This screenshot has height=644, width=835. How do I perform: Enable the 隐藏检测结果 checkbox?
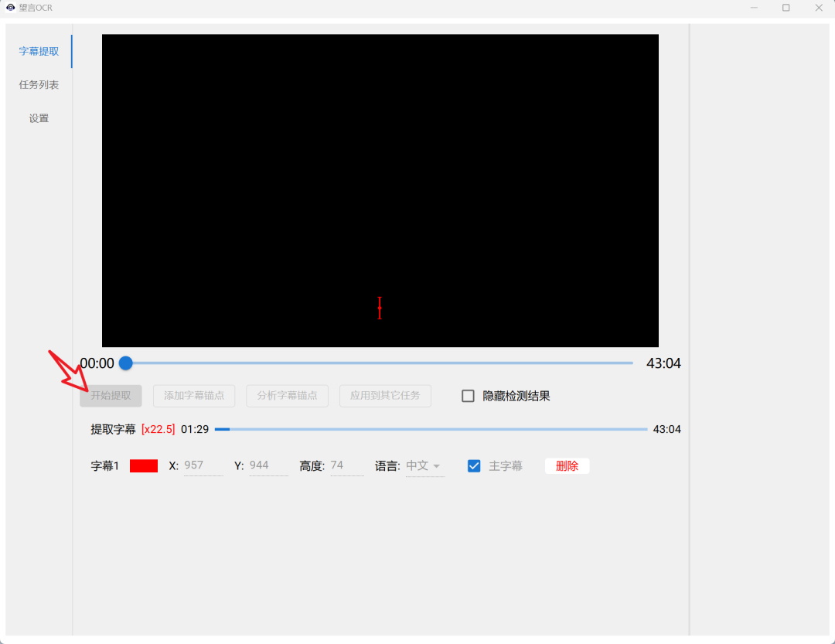coord(468,395)
